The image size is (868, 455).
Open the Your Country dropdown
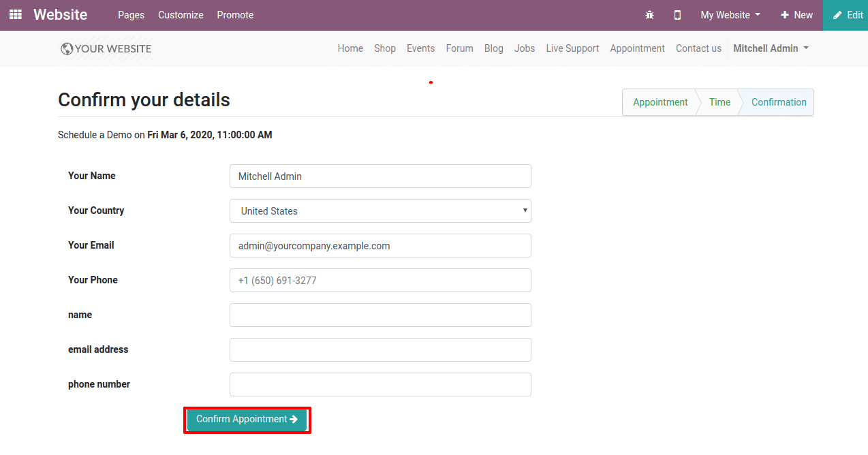[x=380, y=210]
